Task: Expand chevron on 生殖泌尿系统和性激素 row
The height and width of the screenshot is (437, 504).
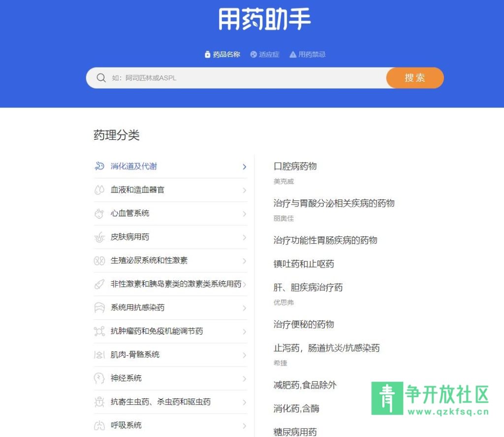Action: point(244,261)
